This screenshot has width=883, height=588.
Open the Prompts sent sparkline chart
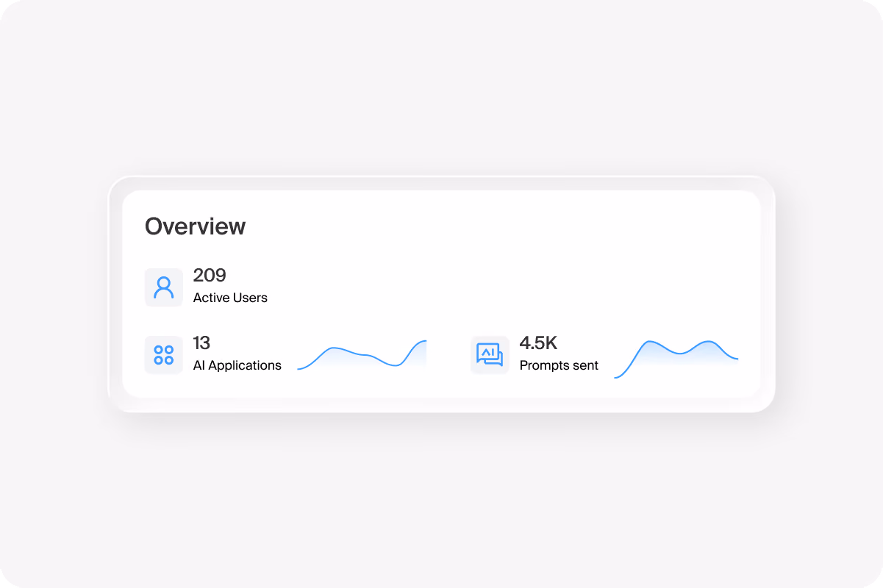click(x=676, y=359)
